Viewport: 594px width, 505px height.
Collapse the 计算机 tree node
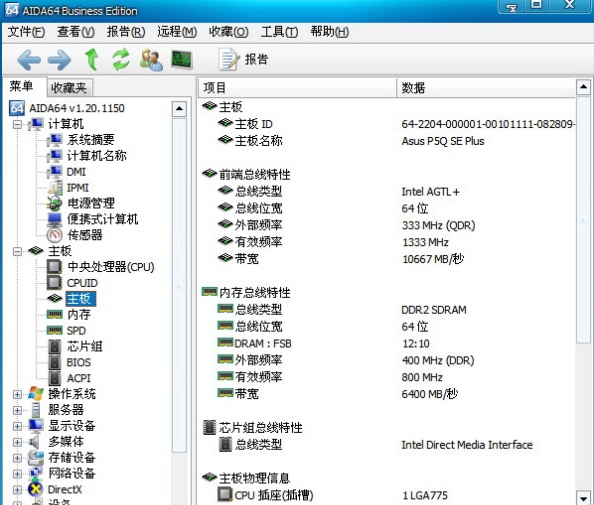coord(17,124)
